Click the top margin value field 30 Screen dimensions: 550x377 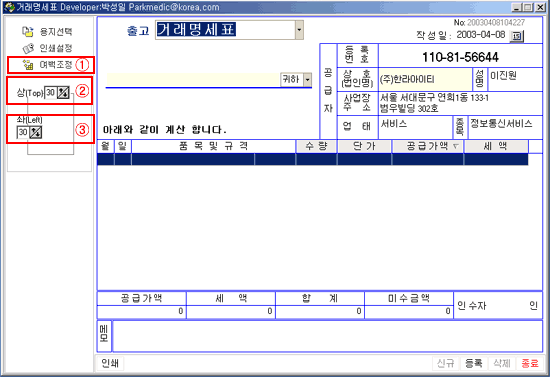tap(50, 93)
